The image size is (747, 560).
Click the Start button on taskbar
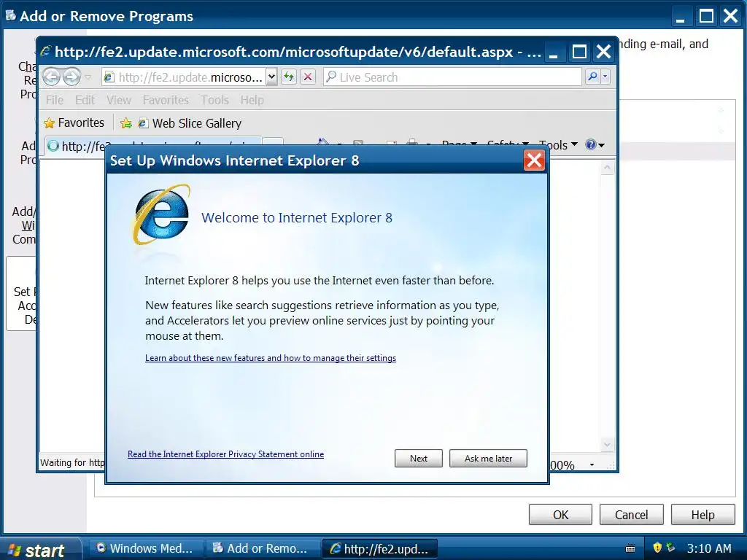coord(40,548)
